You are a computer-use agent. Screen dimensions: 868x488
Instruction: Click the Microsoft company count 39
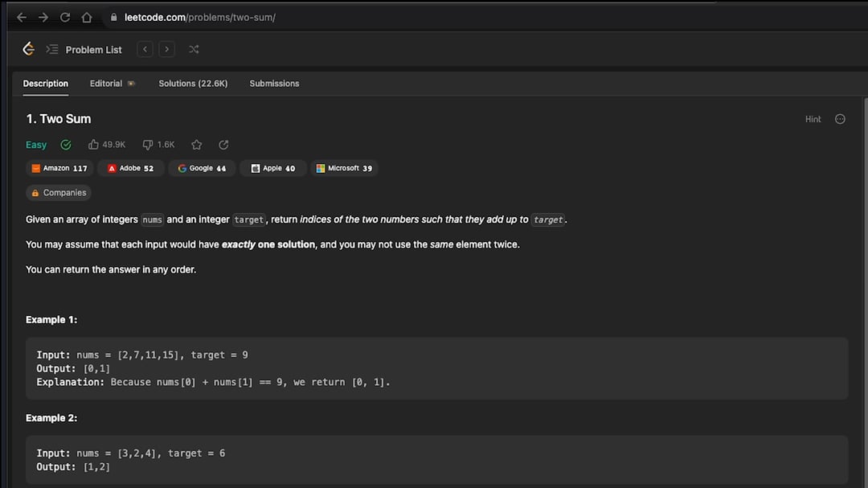367,168
